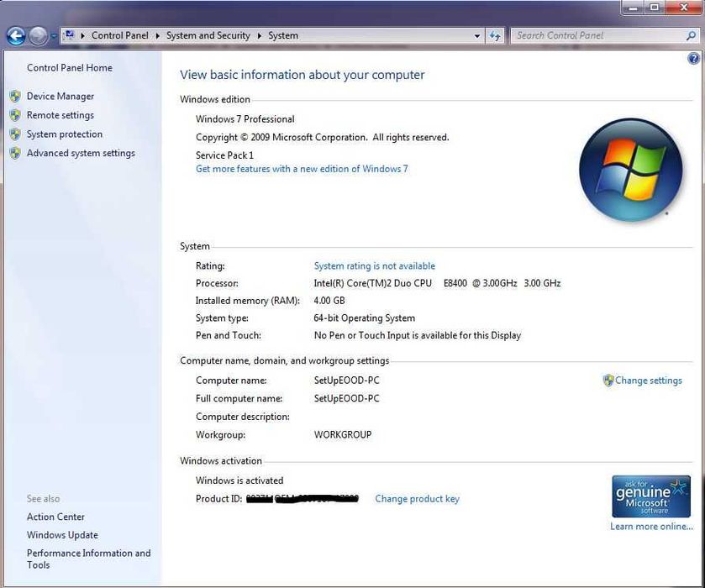Open Windows Update under See also
Viewport: 705px width, 588px height.
pos(62,535)
